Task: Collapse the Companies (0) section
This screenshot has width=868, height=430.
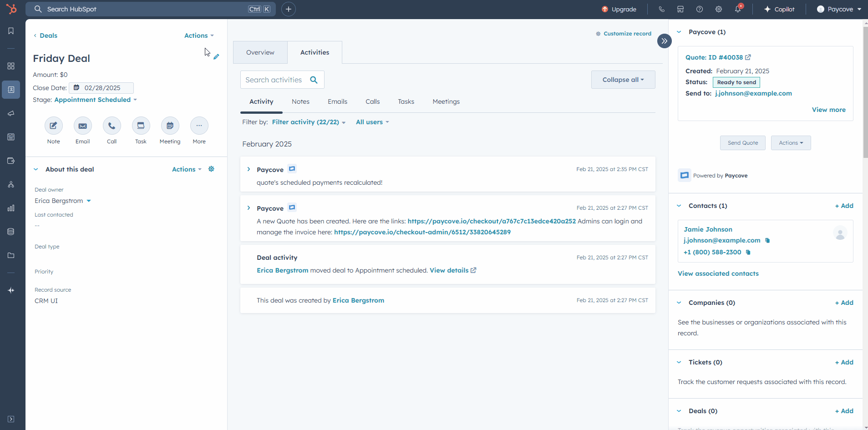Action: click(x=679, y=303)
